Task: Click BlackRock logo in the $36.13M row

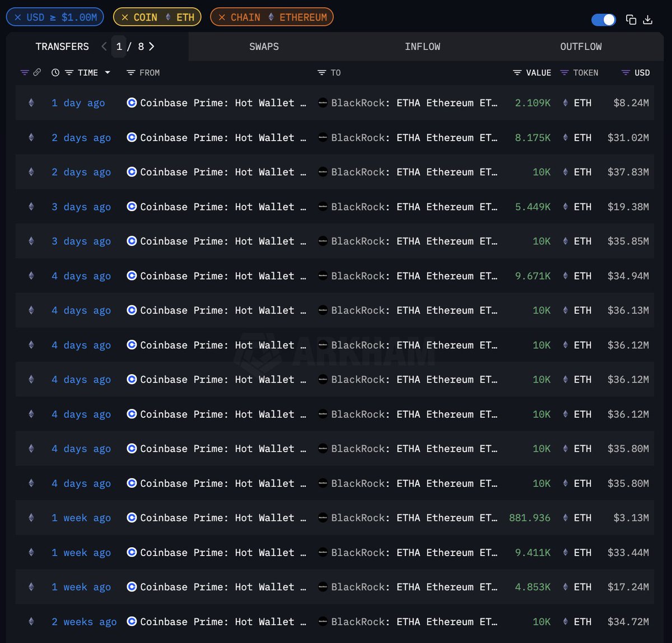Action: click(323, 310)
